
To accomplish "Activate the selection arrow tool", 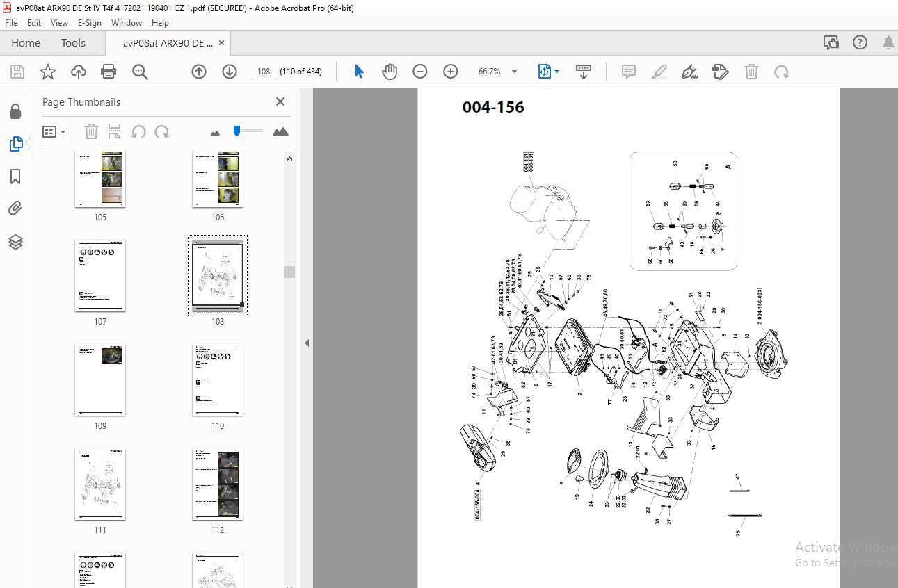I will (359, 72).
